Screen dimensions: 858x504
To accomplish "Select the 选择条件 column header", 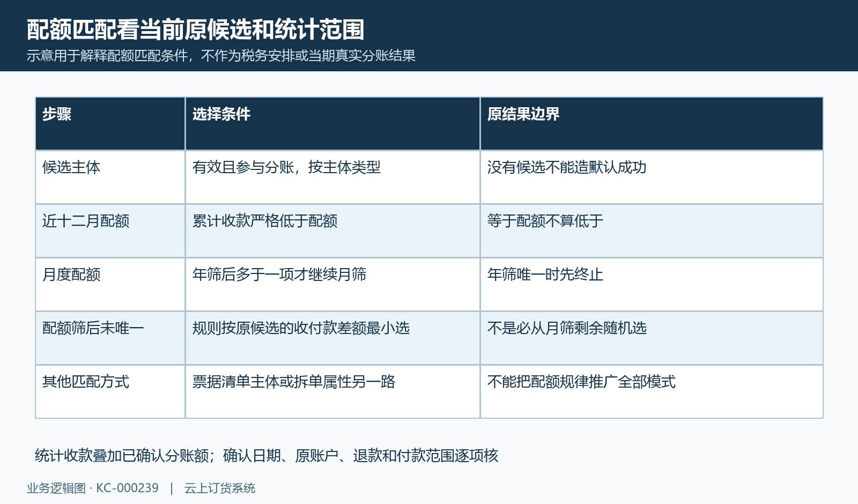I will point(332,123).
